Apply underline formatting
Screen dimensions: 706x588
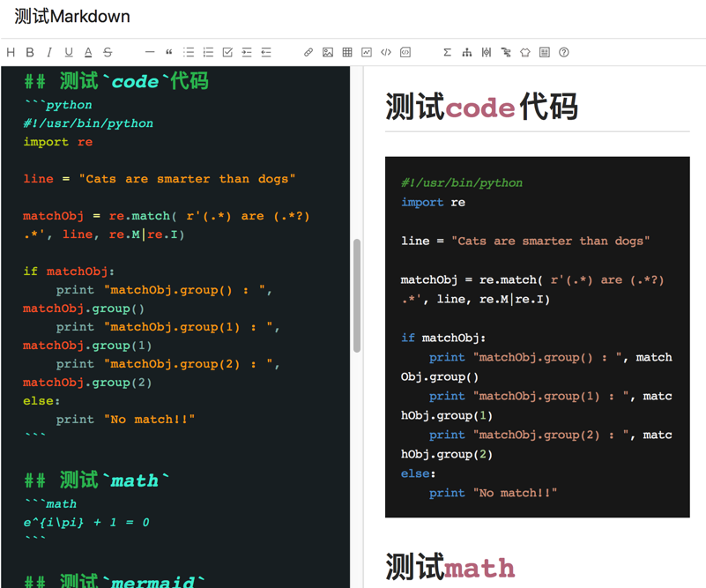(69, 52)
